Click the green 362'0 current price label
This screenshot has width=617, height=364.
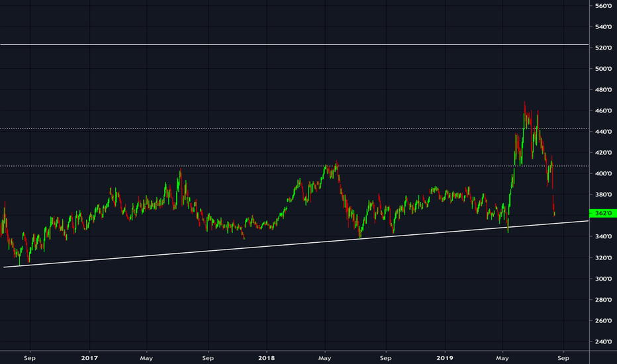click(x=603, y=213)
